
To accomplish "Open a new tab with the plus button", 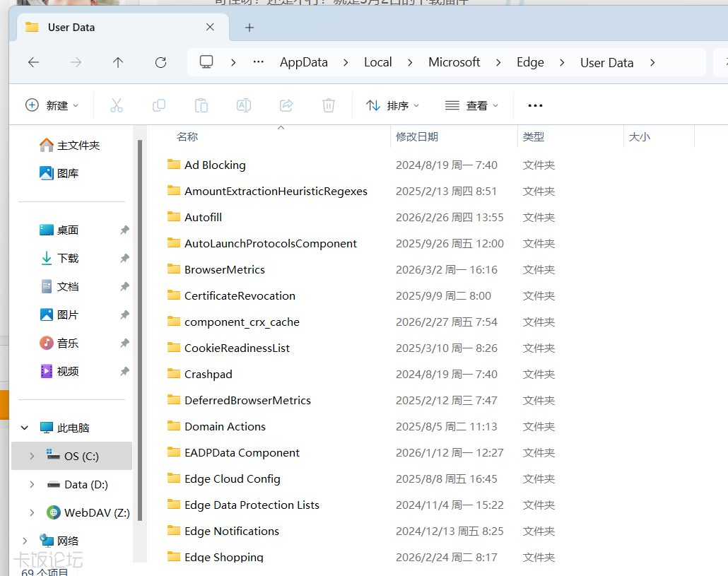I will coord(248,28).
